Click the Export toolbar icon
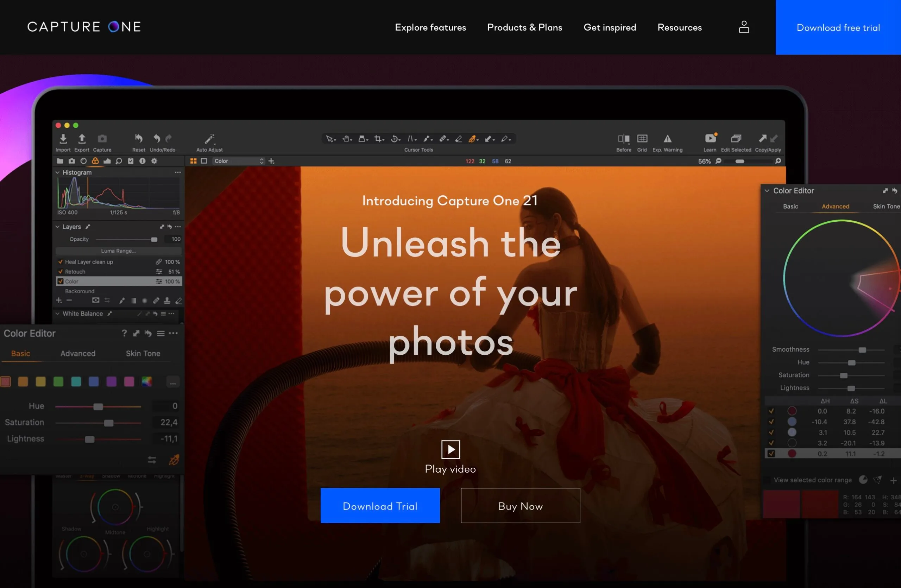 click(82, 139)
